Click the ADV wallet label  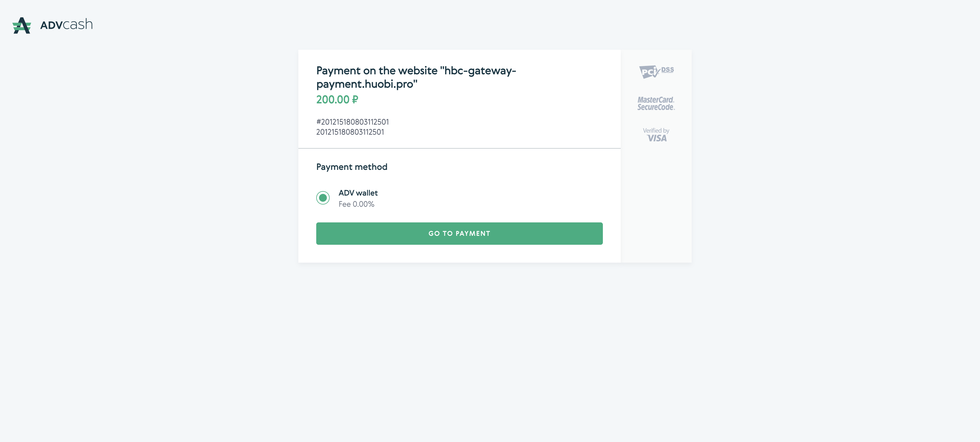[358, 193]
